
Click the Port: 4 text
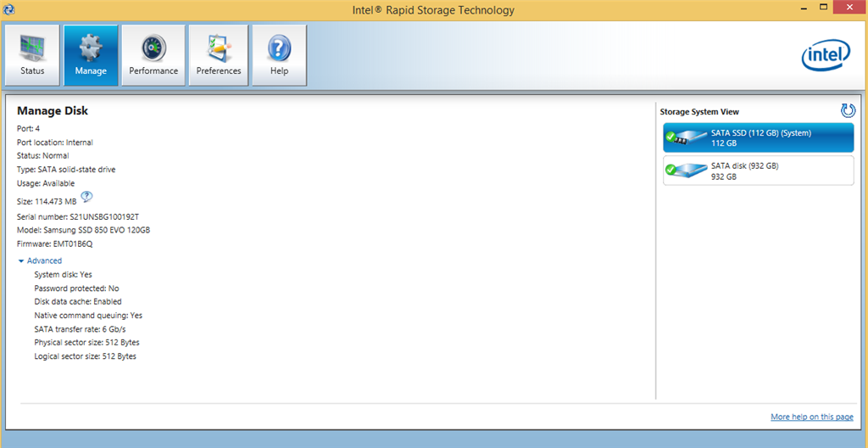pyautogui.click(x=28, y=128)
